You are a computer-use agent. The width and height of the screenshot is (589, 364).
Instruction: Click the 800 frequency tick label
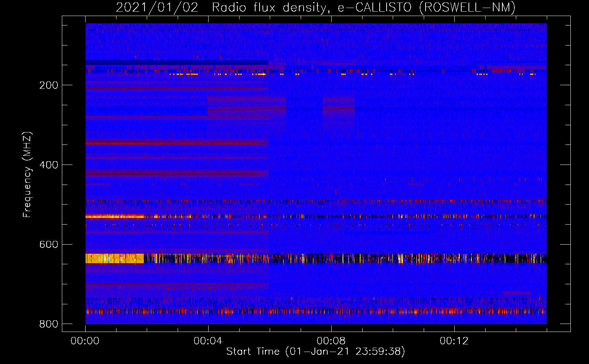coord(49,324)
